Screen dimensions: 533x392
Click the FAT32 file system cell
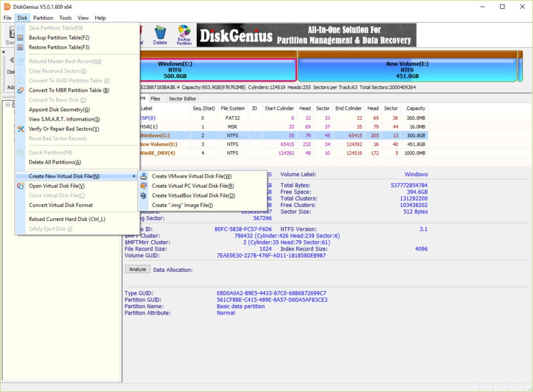point(233,118)
